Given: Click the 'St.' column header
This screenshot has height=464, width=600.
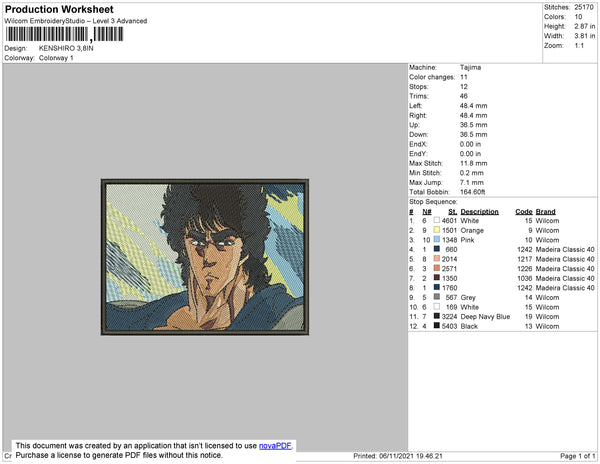Looking at the screenshot, I should point(453,212).
